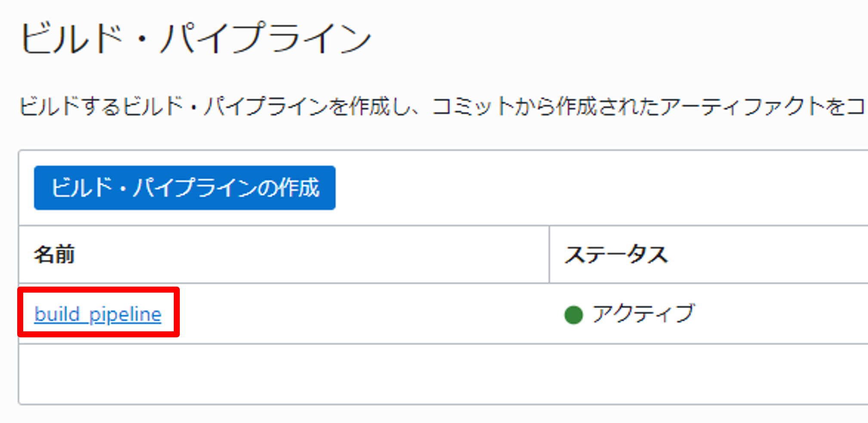Viewport: 868px width, 423px height.
Task: Select the アクティブ status text
Action: click(x=643, y=314)
